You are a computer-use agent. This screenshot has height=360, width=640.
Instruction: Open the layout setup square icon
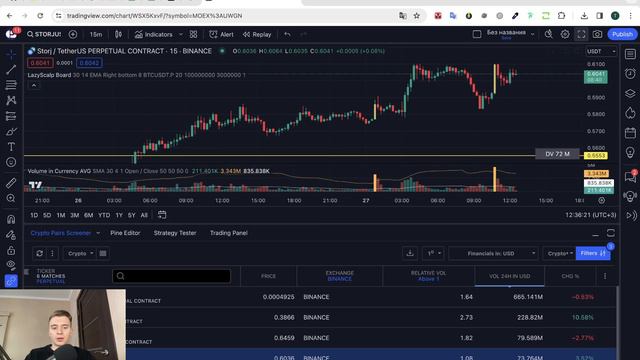[477, 35]
